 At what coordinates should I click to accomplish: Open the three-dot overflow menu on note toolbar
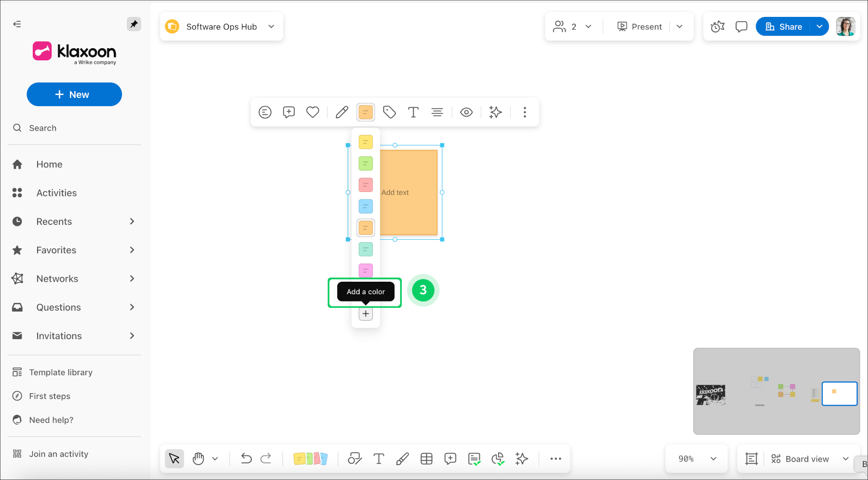pos(524,112)
